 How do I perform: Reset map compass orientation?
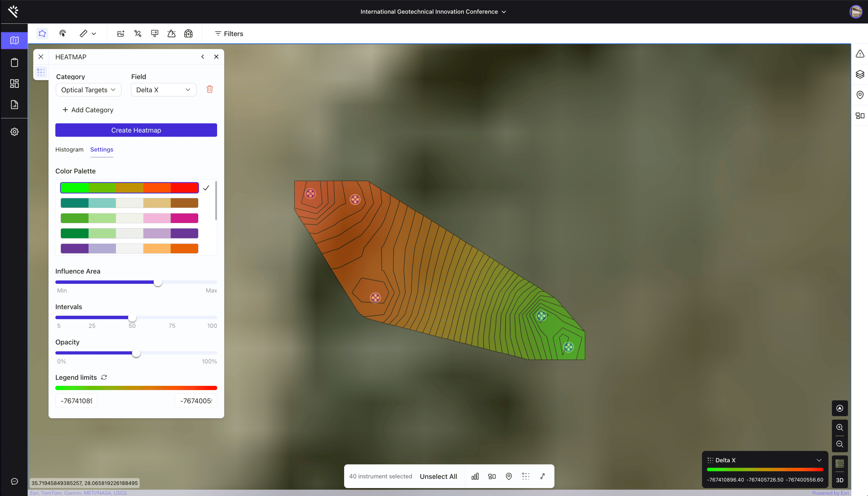point(839,408)
